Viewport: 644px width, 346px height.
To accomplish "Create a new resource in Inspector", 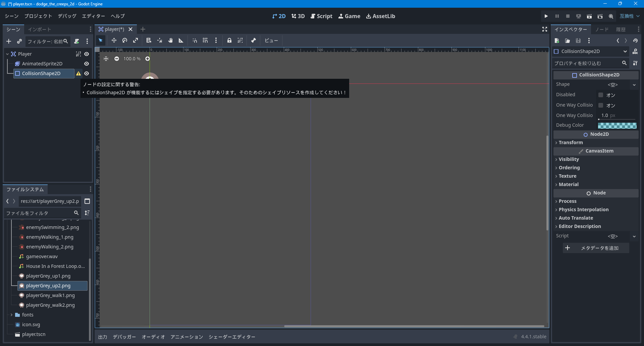I will click(557, 41).
